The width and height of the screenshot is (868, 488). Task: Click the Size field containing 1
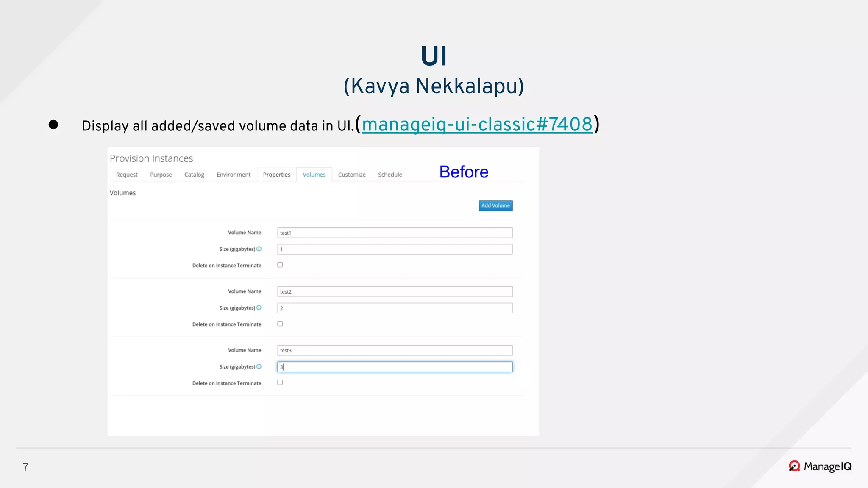(395, 249)
